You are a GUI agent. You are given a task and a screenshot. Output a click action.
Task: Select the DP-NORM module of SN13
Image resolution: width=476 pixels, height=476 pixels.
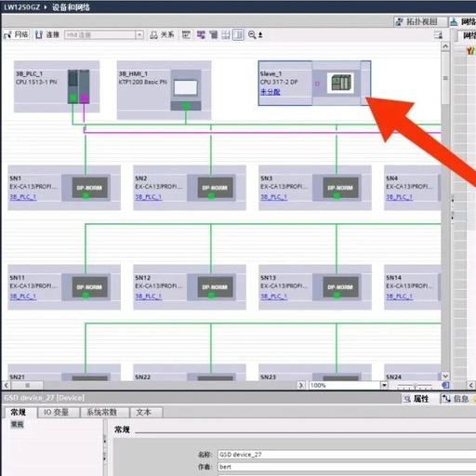(x=341, y=287)
